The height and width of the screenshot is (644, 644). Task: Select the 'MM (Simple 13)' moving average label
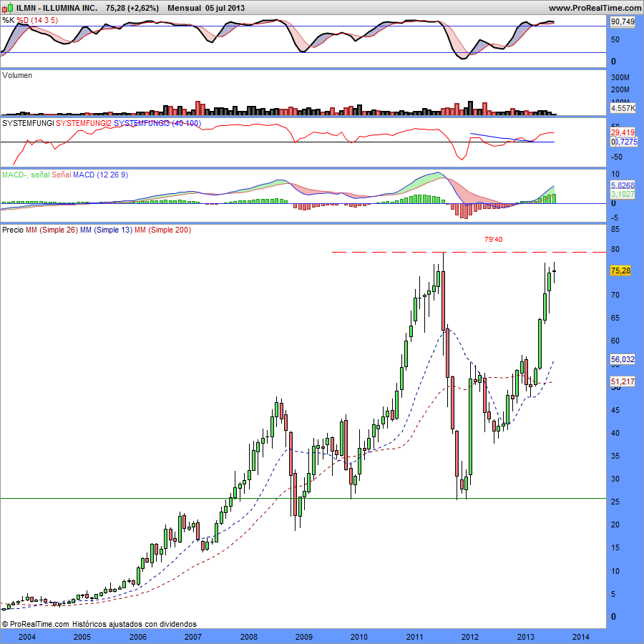point(106,230)
